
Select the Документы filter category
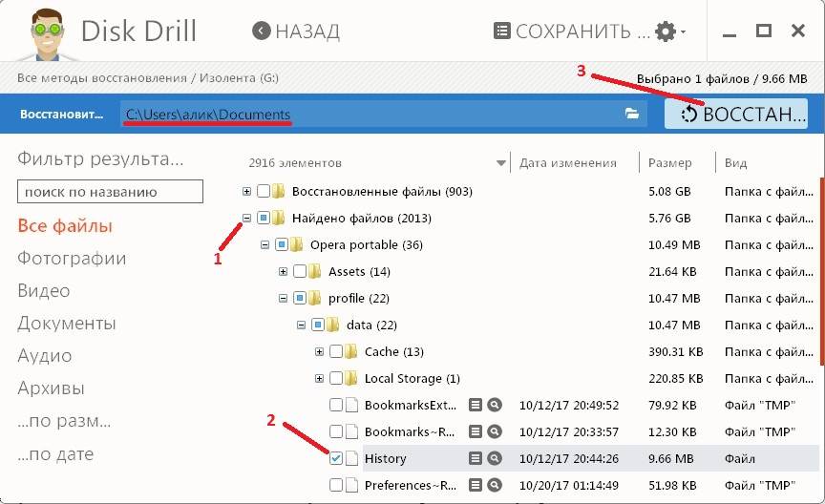[66, 323]
